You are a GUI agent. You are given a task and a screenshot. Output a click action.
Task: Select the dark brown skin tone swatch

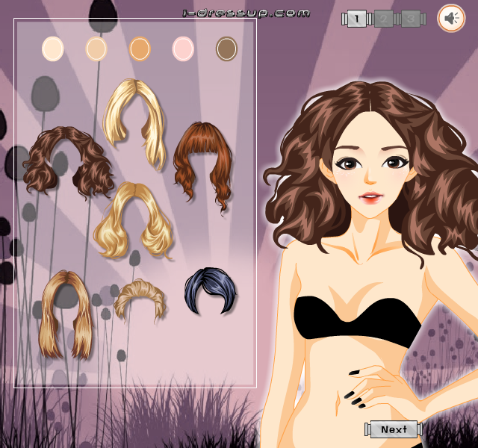coord(226,49)
